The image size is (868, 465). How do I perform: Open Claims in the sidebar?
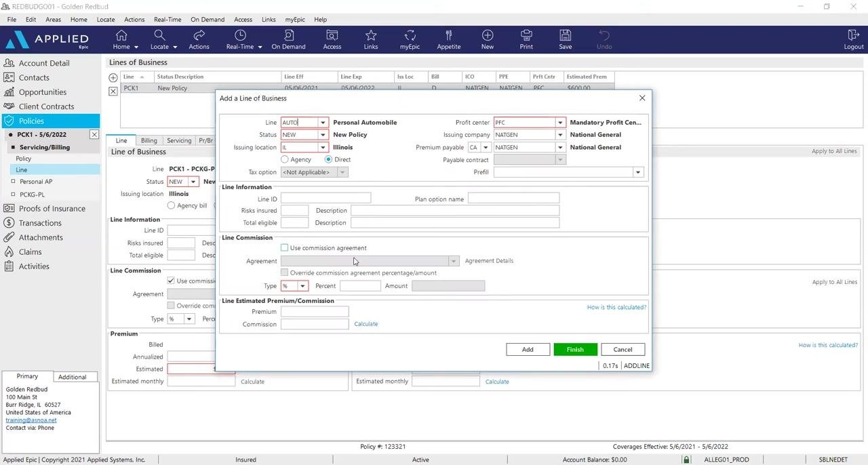[x=30, y=251]
